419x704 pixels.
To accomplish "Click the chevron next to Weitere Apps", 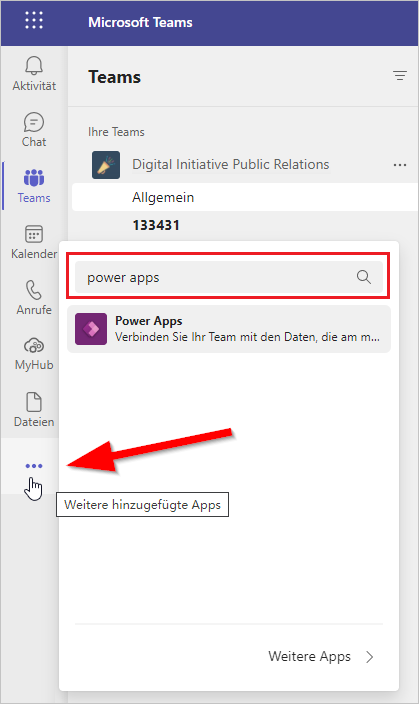I will click(370, 657).
